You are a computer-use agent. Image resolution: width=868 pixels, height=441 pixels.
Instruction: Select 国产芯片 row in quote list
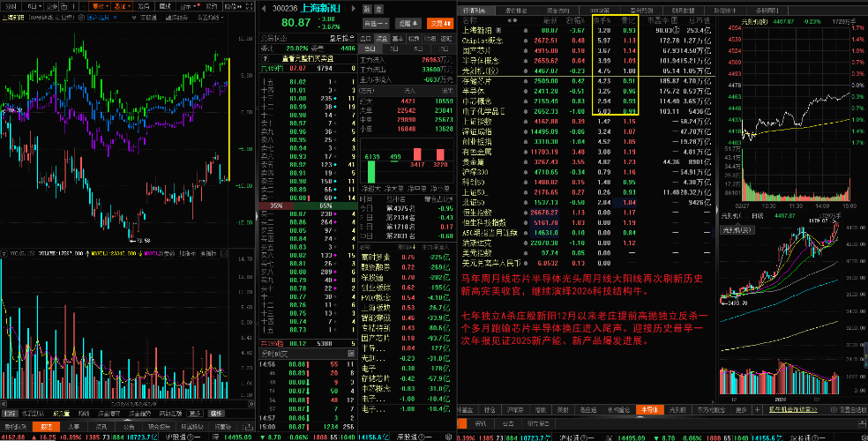[x=587, y=50]
